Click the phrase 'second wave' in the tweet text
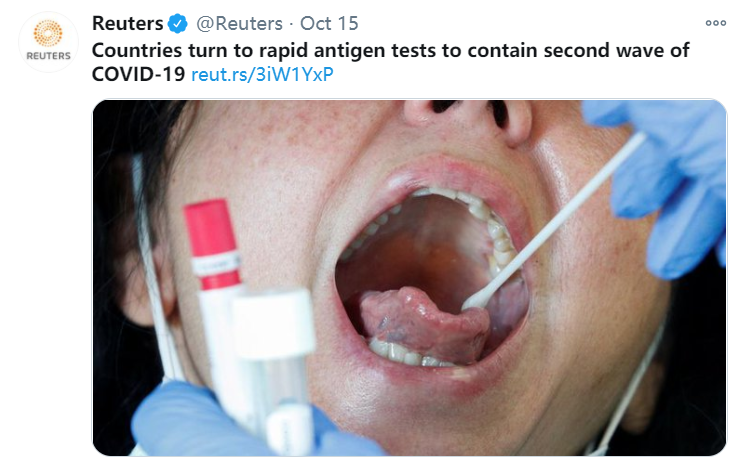744x465 pixels. tap(576, 50)
